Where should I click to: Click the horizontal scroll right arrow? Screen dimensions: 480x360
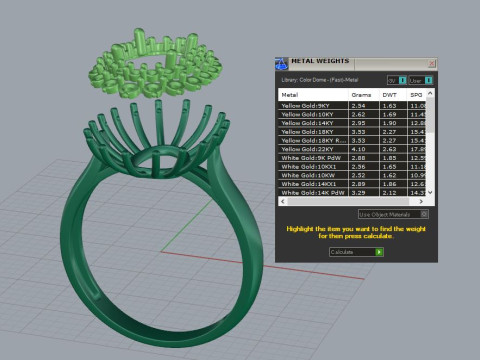421,201
